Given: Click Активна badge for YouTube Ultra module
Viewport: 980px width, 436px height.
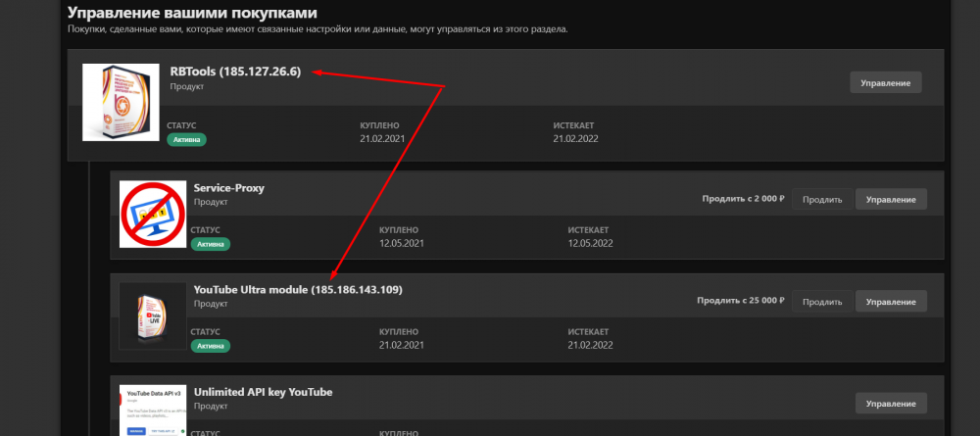Looking at the screenshot, I should 211,346.
